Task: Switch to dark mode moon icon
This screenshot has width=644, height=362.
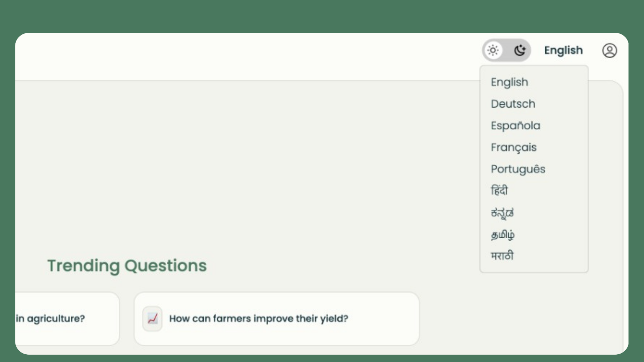Action: tap(520, 51)
